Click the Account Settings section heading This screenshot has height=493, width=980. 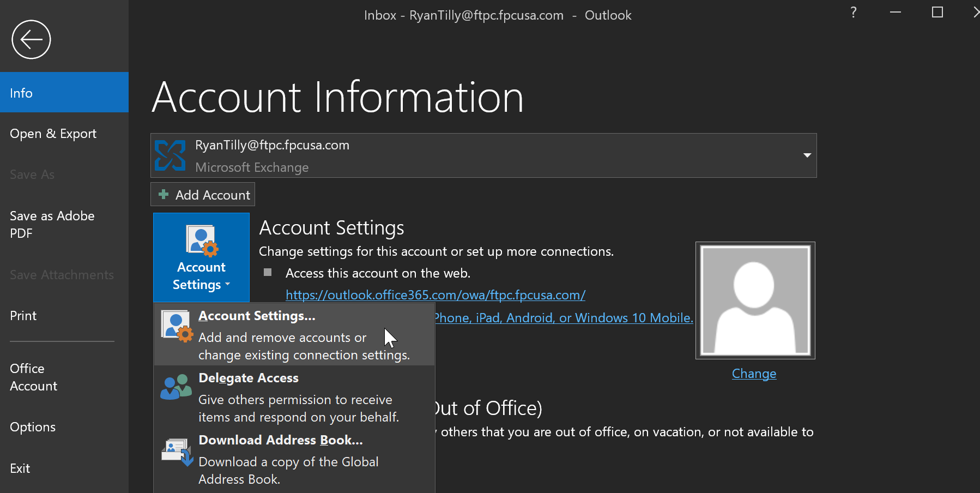(331, 227)
